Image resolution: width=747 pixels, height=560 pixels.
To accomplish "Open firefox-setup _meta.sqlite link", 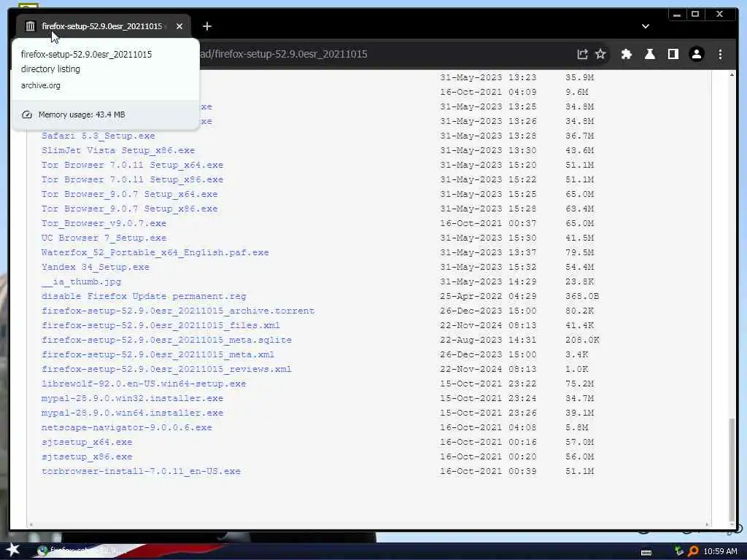I will pyautogui.click(x=167, y=340).
